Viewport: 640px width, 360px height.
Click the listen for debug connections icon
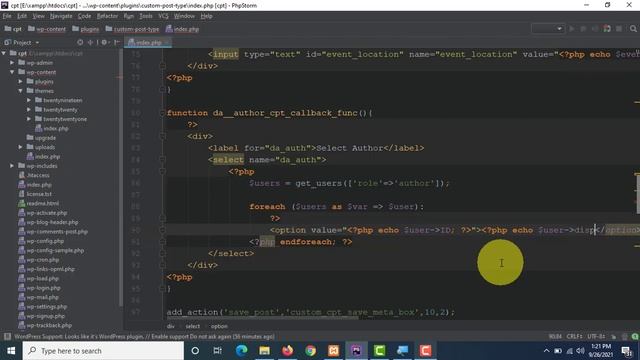[x=607, y=29]
